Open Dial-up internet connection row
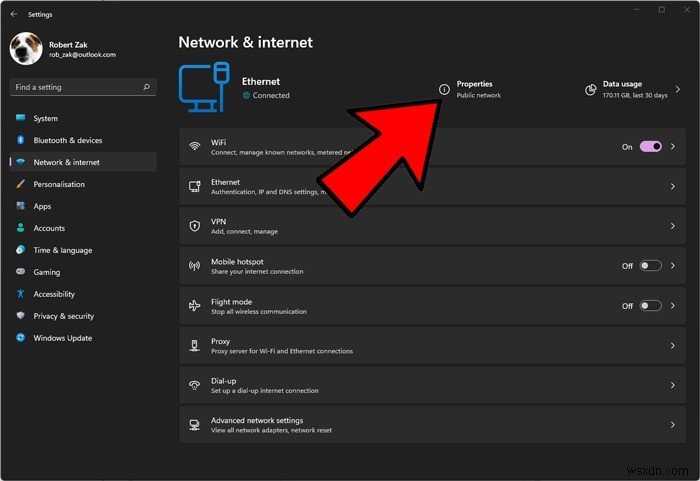Image resolution: width=700 pixels, height=481 pixels. pos(432,385)
